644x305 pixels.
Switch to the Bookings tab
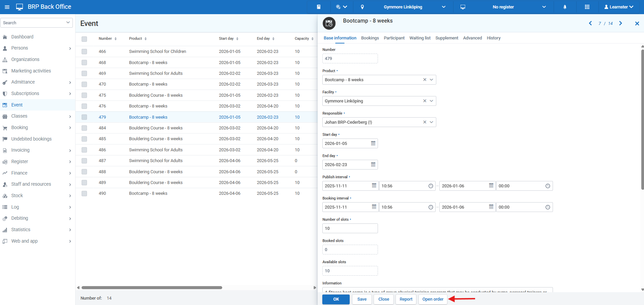pyautogui.click(x=370, y=38)
